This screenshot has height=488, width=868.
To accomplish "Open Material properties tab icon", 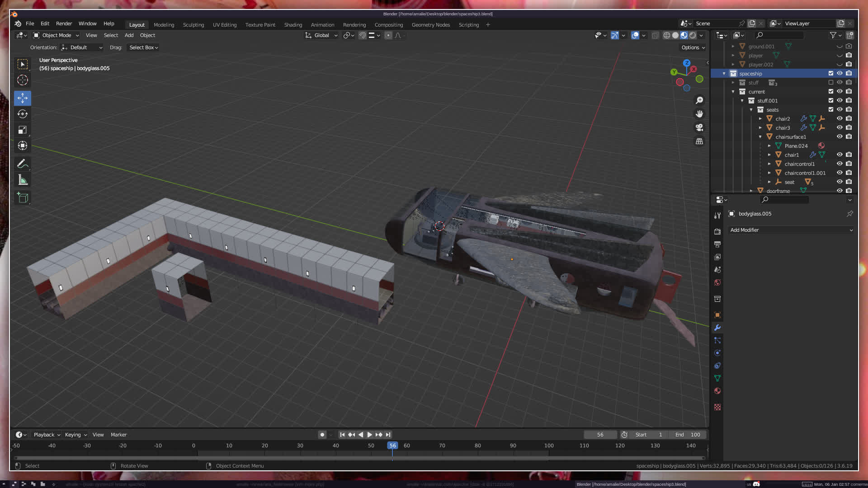I will point(717,391).
